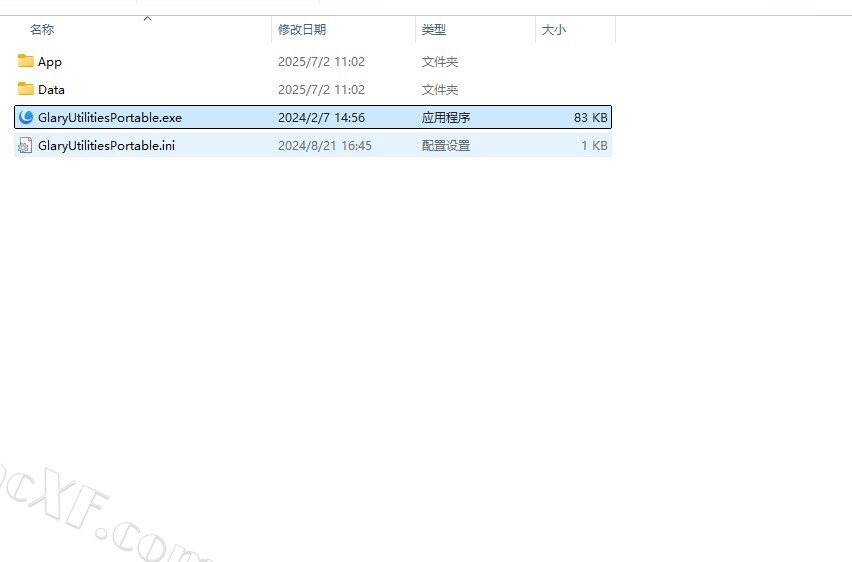
Task: Click the 文件夹 type of App
Action: click(x=440, y=61)
